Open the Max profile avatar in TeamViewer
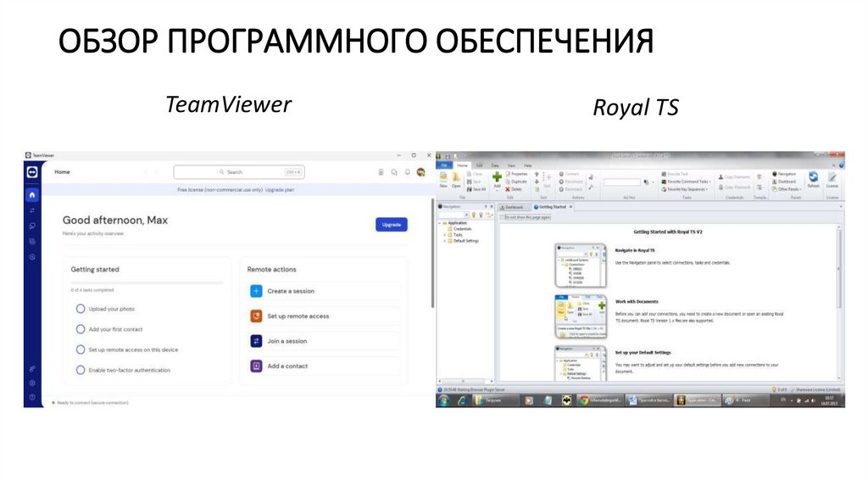 point(420,172)
